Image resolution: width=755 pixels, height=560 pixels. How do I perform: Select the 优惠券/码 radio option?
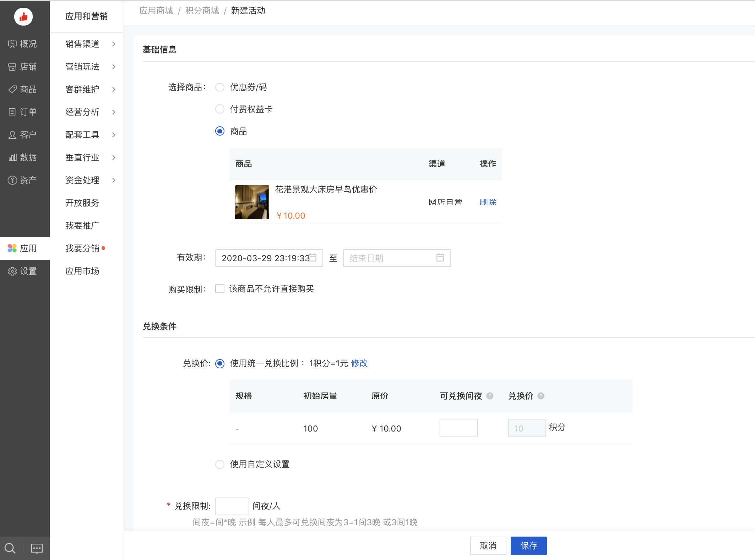pyautogui.click(x=220, y=87)
